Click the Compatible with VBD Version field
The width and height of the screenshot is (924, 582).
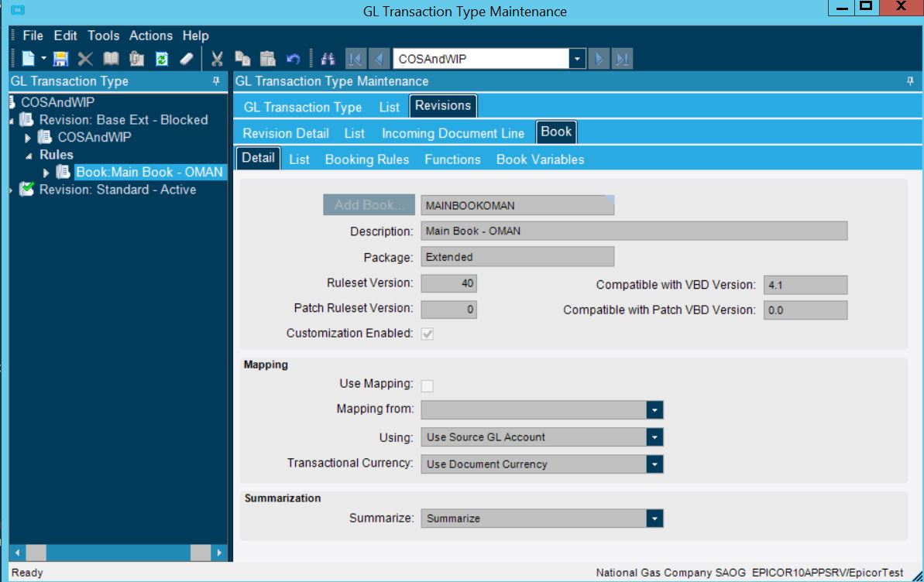[x=805, y=285]
